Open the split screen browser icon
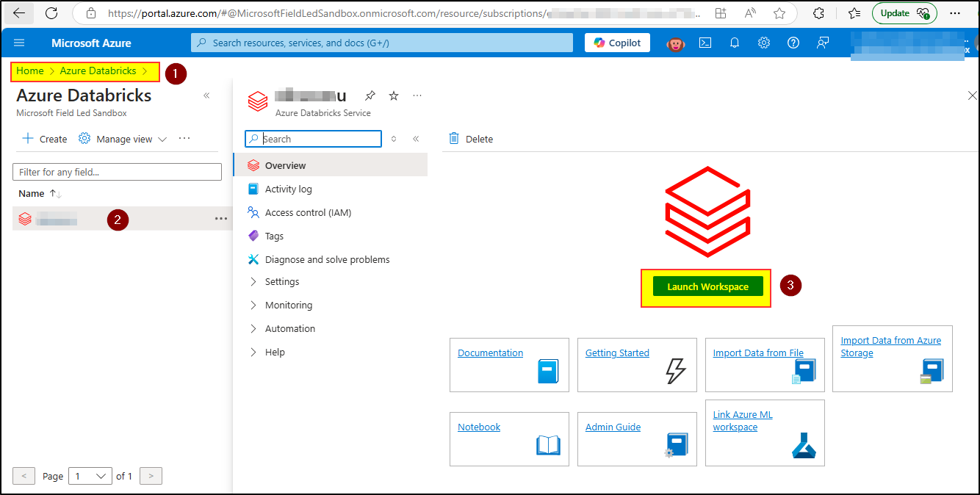 pyautogui.click(x=721, y=13)
